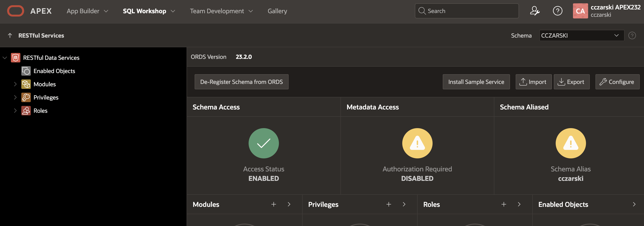Viewport: 644px width, 226px height.
Task: Open the SQL Workshop menu
Action: [x=149, y=11]
